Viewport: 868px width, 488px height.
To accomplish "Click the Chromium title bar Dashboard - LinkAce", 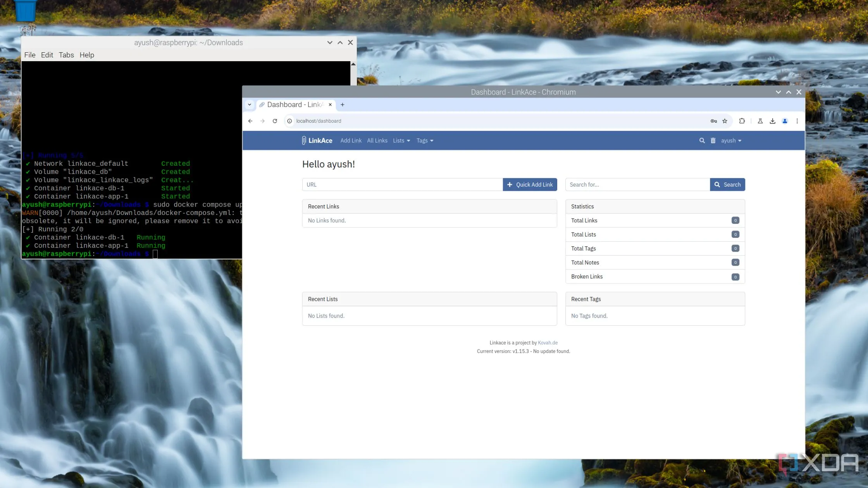I will click(x=523, y=92).
